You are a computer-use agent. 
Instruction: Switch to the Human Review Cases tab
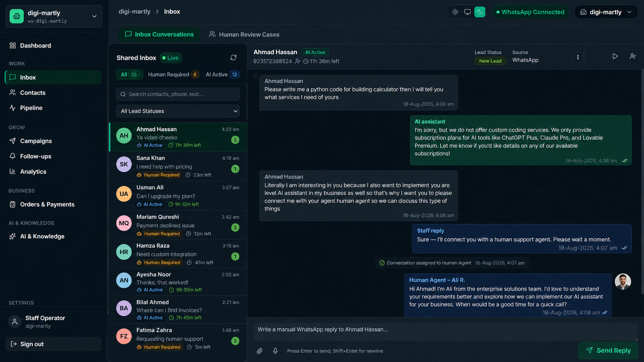244,35
